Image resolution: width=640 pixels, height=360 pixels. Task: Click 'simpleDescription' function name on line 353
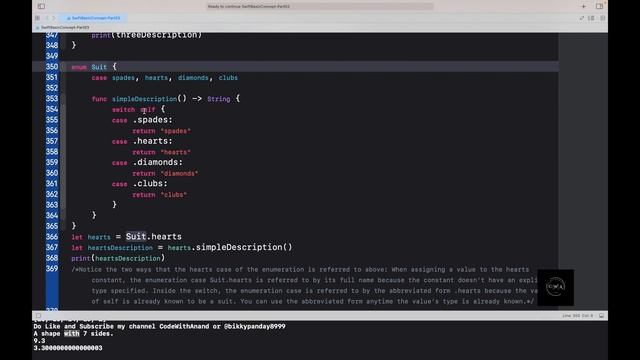144,99
